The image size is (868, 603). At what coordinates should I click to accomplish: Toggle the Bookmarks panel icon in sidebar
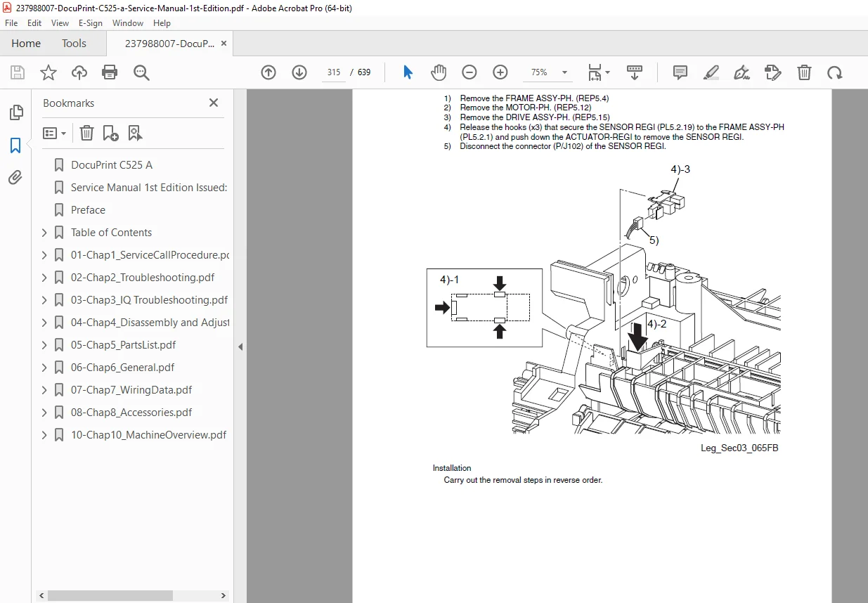point(15,145)
